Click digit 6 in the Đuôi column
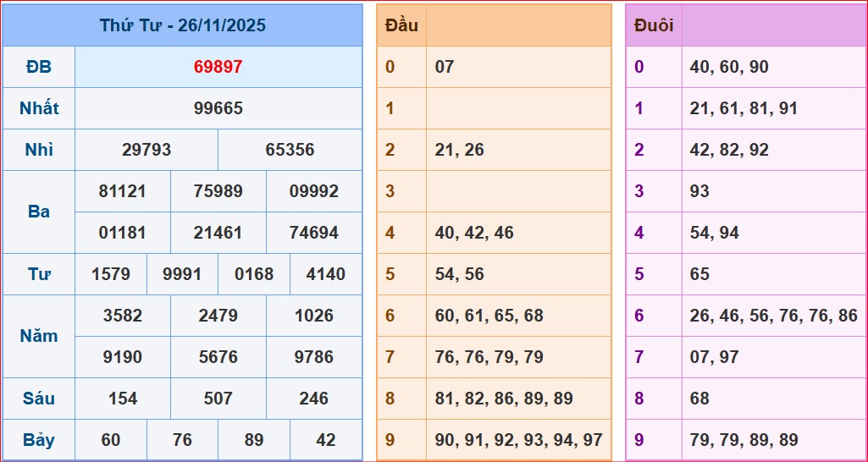The width and height of the screenshot is (868, 462). coord(639,316)
